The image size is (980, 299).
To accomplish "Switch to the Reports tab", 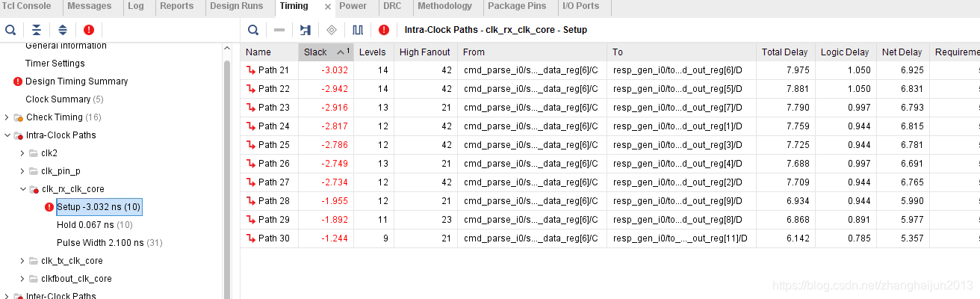I will (177, 6).
